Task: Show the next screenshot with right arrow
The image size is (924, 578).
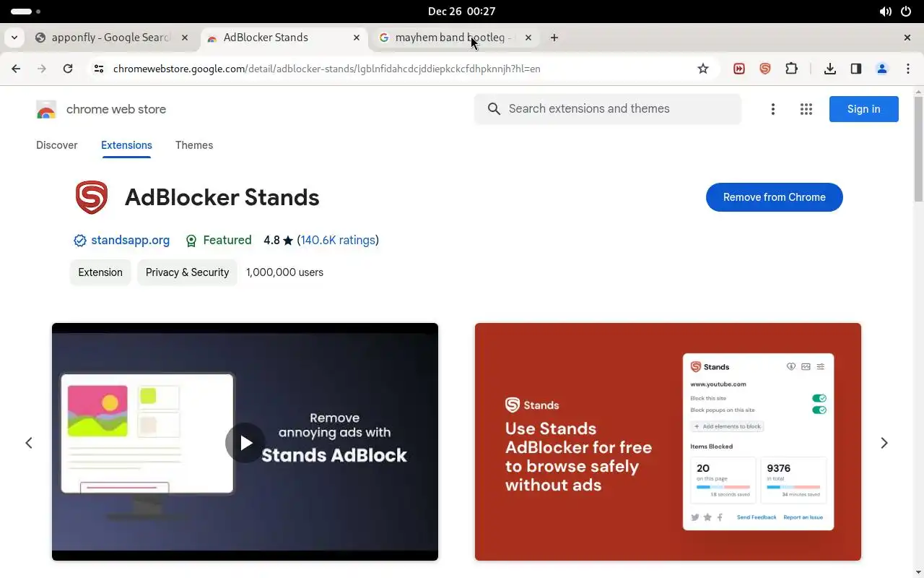Action: pyautogui.click(x=884, y=443)
